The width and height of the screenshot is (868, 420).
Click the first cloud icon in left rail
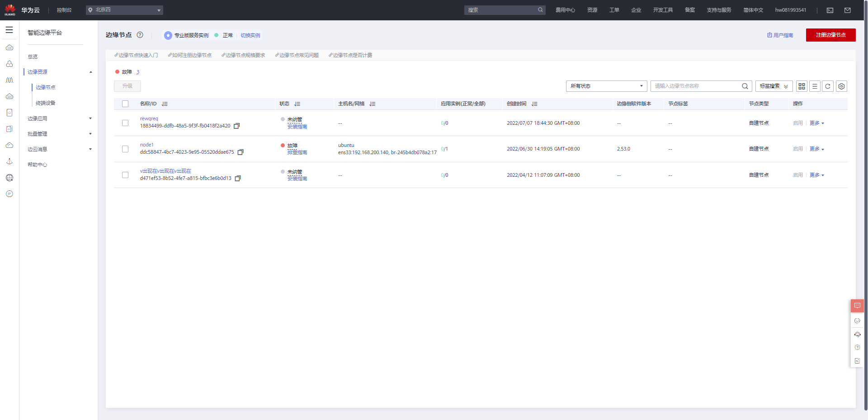9,47
